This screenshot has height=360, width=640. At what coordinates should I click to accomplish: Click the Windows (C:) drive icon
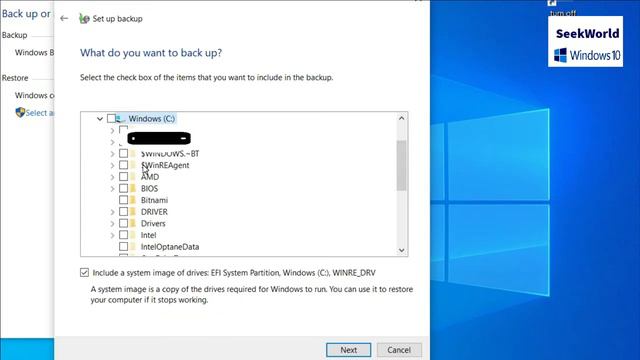[x=120, y=119]
